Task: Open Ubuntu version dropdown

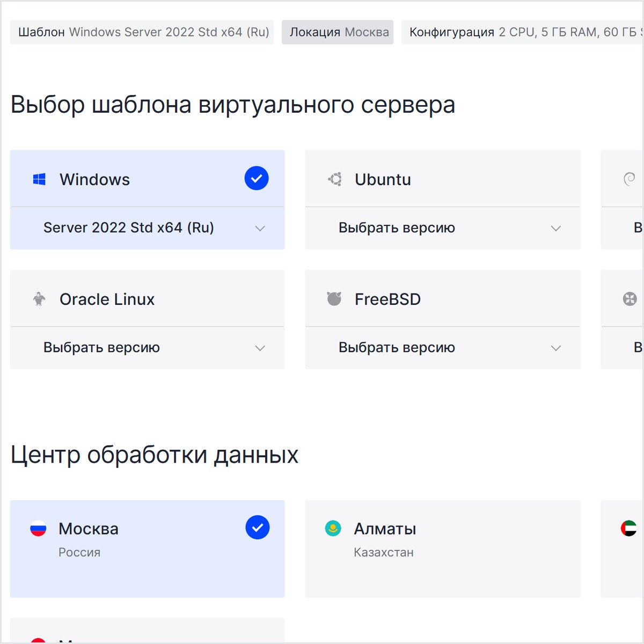Action: pos(443,228)
